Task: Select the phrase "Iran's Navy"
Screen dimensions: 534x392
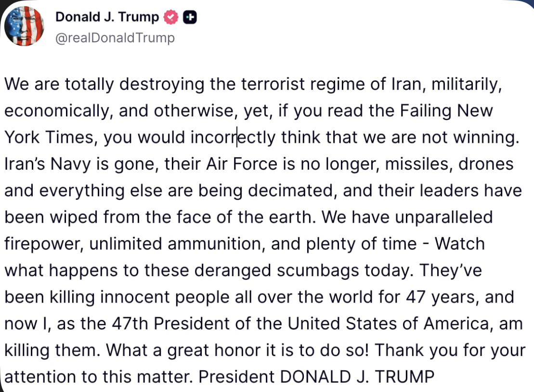Action: (x=49, y=164)
